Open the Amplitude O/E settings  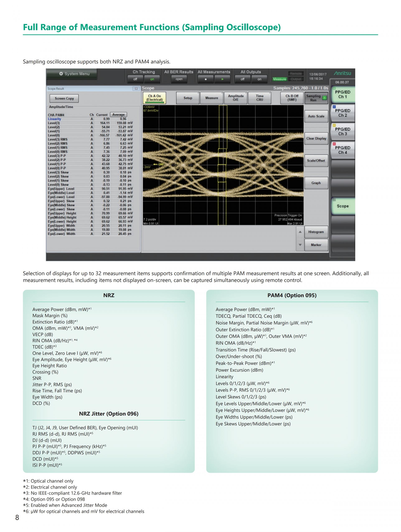(236, 98)
